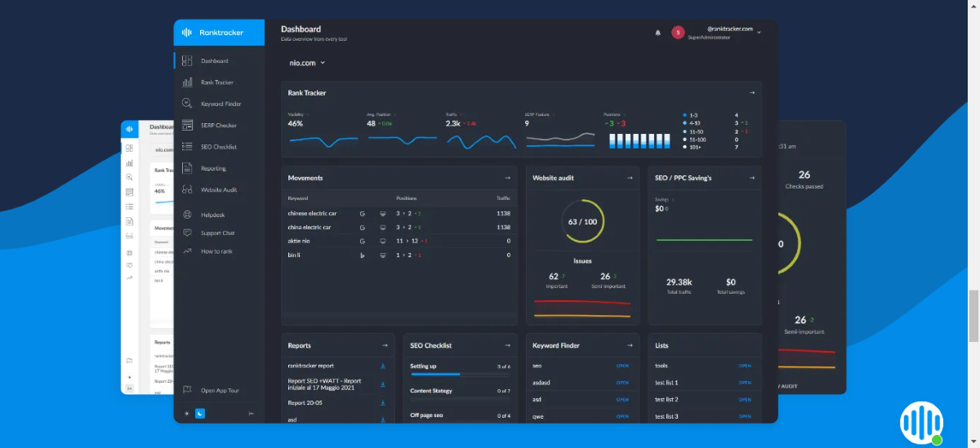Click the Open App Tour flag icon
This screenshot has width=980, height=448.
[x=187, y=390]
